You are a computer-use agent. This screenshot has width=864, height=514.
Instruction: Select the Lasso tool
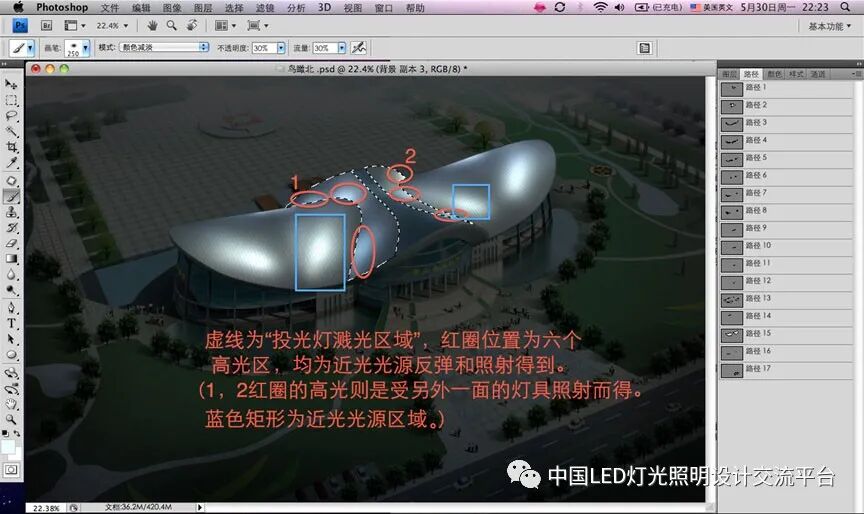(11, 116)
